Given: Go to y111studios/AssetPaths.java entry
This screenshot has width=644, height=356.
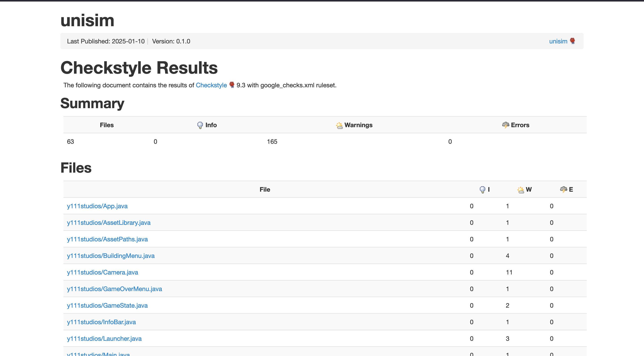Looking at the screenshot, I should click(107, 239).
